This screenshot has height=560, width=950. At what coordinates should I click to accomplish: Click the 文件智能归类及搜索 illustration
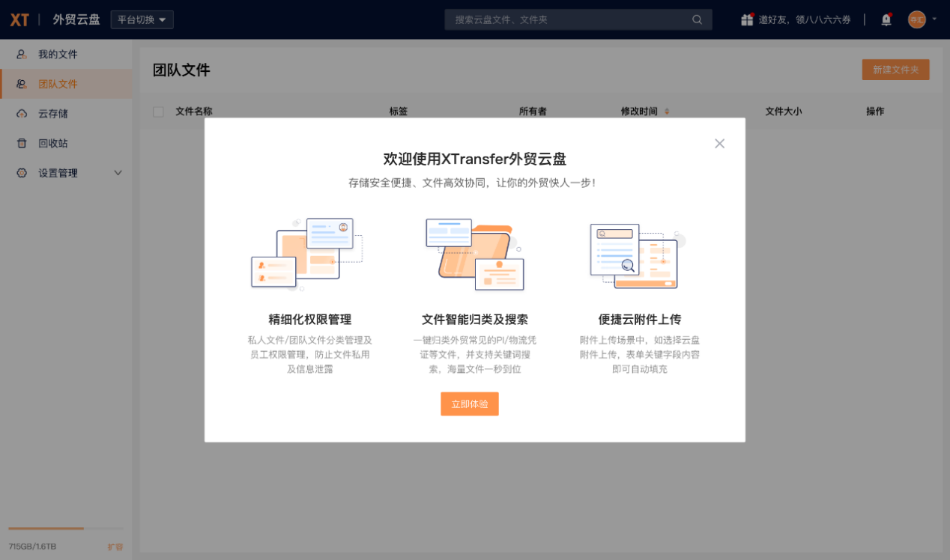pyautogui.click(x=474, y=254)
